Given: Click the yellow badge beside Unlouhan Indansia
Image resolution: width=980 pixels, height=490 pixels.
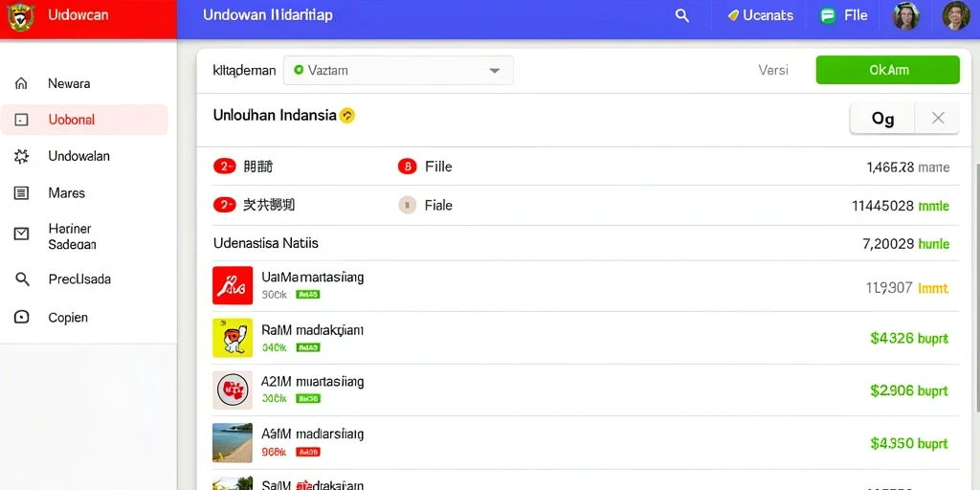Looking at the screenshot, I should pyautogui.click(x=346, y=116).
